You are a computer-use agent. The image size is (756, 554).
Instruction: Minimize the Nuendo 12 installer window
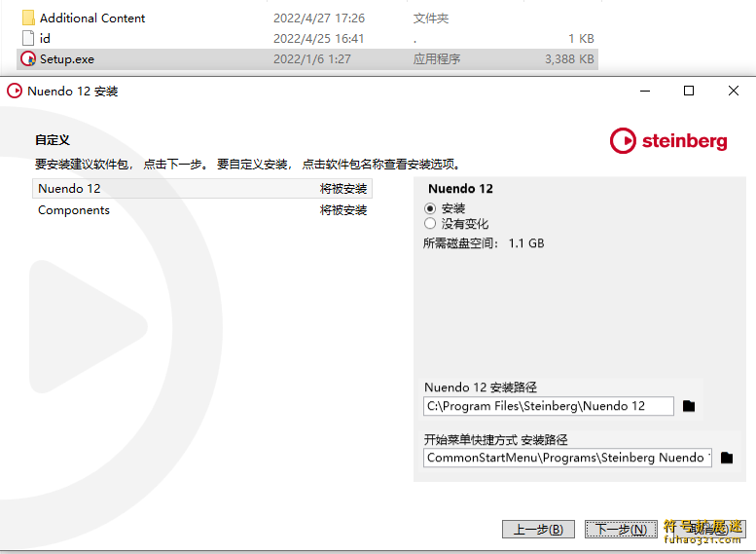tap(645, 91)
